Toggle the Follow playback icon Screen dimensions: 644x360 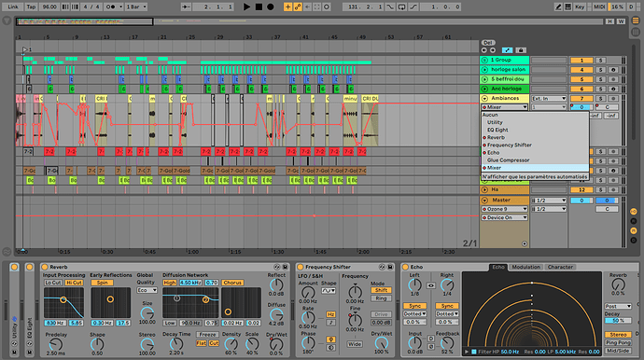[186, 7]
